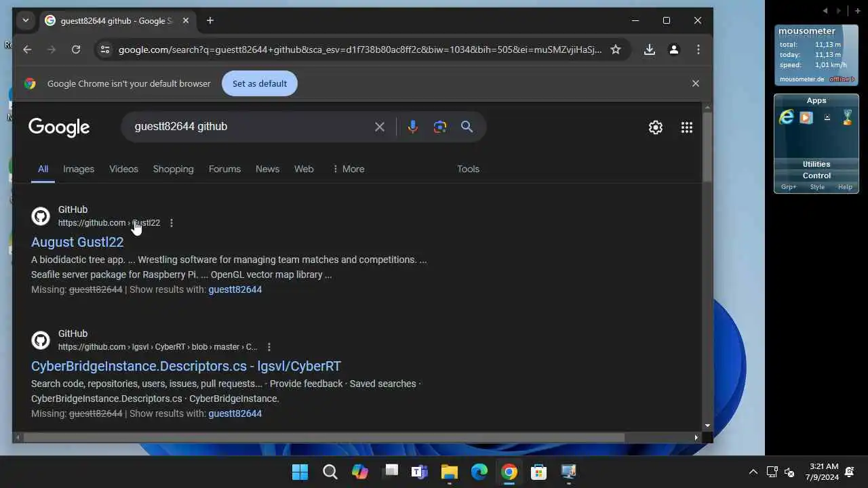
Task: Click the address bar URL
Action: pos(359,49)
